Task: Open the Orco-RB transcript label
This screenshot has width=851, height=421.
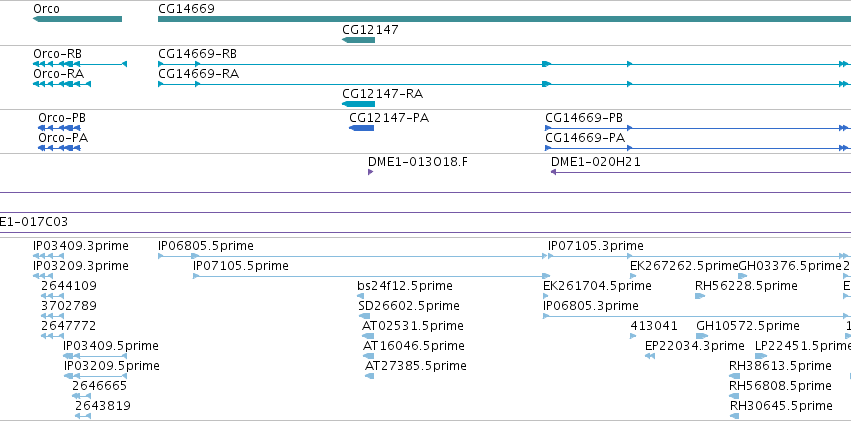Action: point(58,54)
